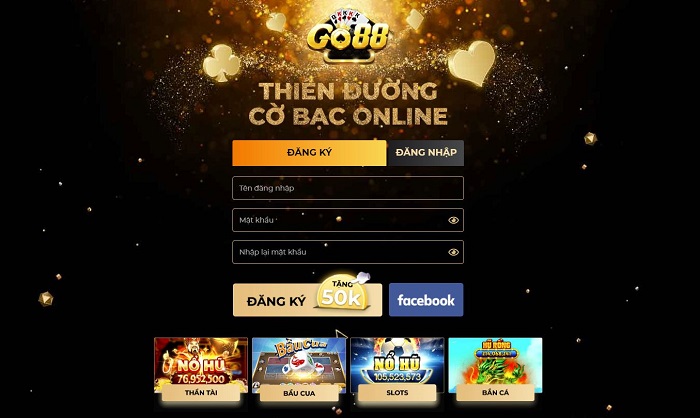
Task: Click the Tặng 50k bonus badge
Action: 342,292
